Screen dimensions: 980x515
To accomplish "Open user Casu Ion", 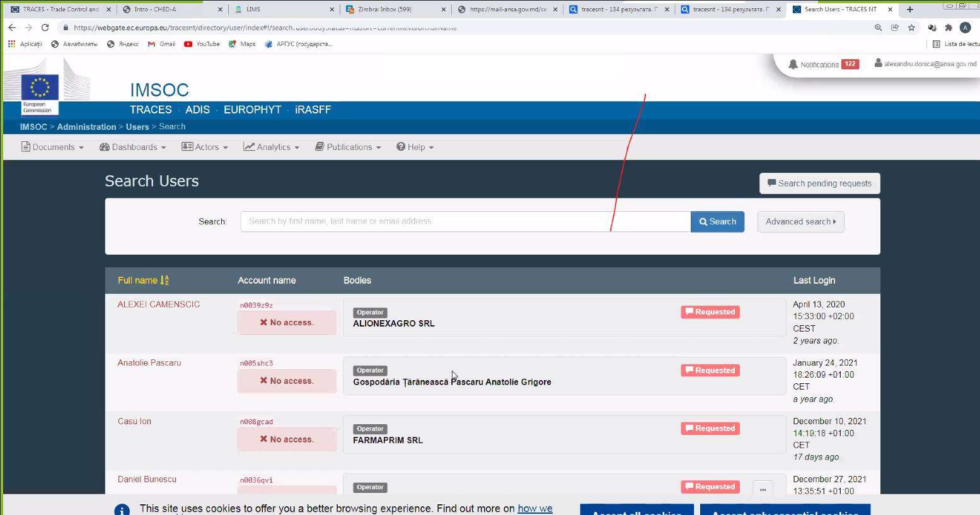I will coord(134,422).
